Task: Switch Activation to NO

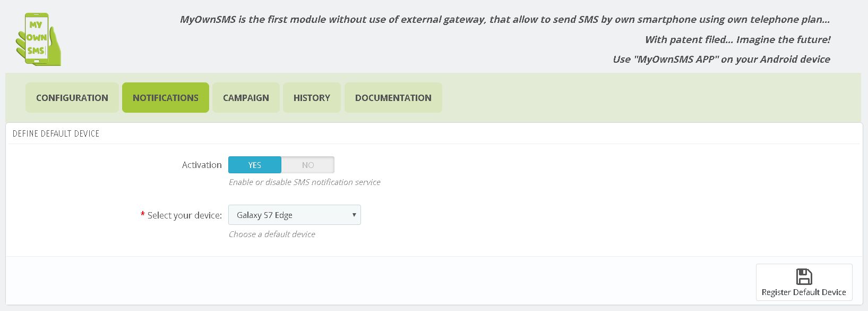Action: pos(308,165)
